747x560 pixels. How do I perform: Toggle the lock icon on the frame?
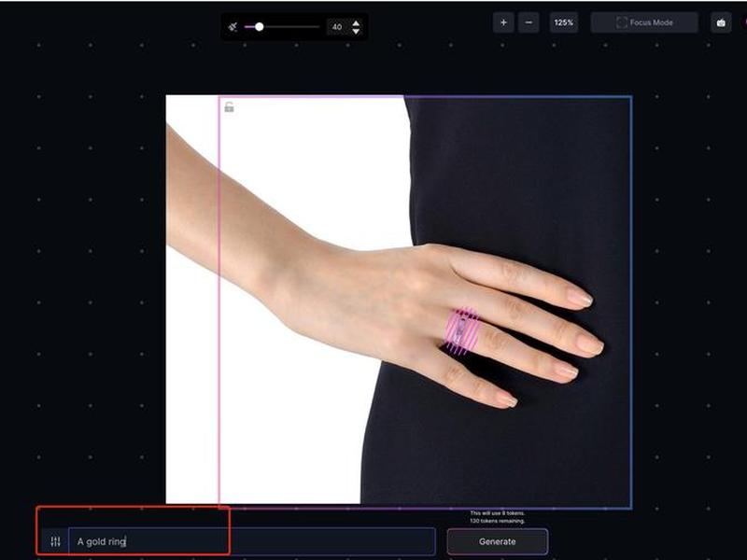pos(229,107)
